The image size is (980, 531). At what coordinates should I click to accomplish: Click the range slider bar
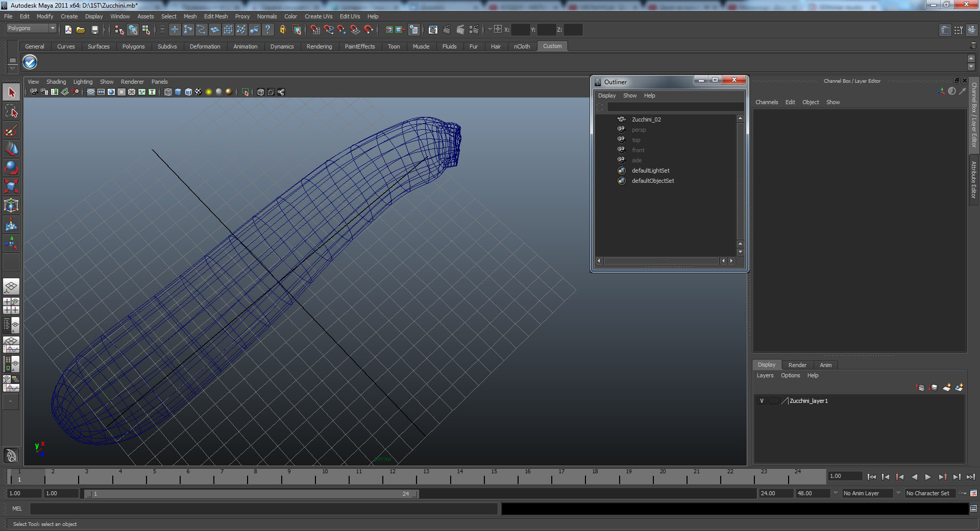251,494
